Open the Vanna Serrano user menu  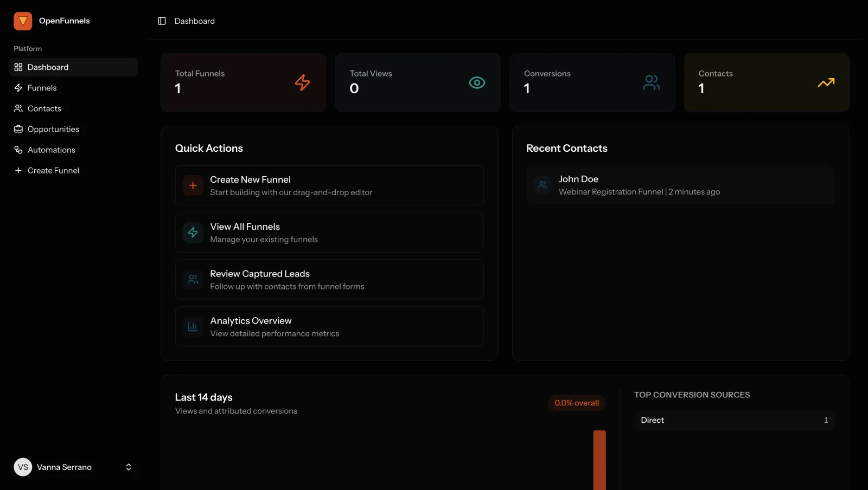[x=74, y=467]
